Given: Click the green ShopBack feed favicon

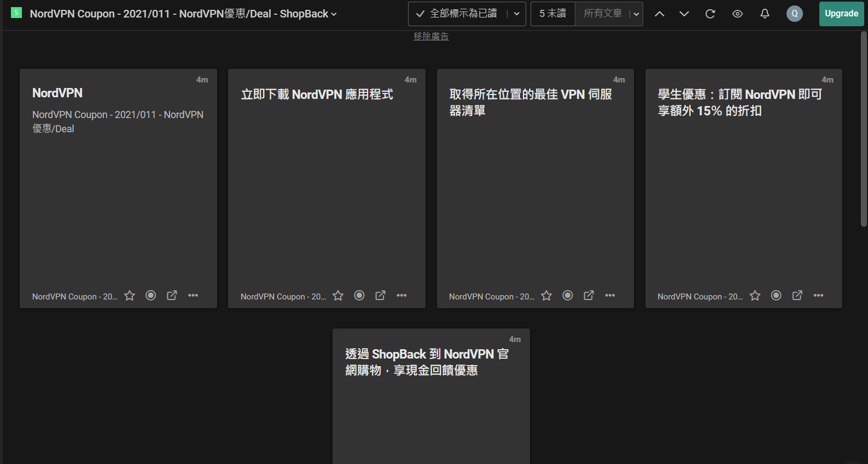Looking at the screenshot, I should coord(16,13).
